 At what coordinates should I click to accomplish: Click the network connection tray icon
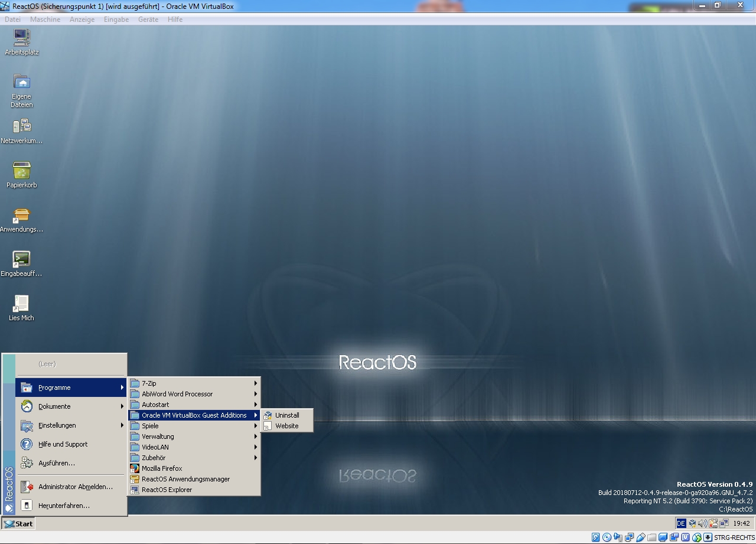[724, 523]
